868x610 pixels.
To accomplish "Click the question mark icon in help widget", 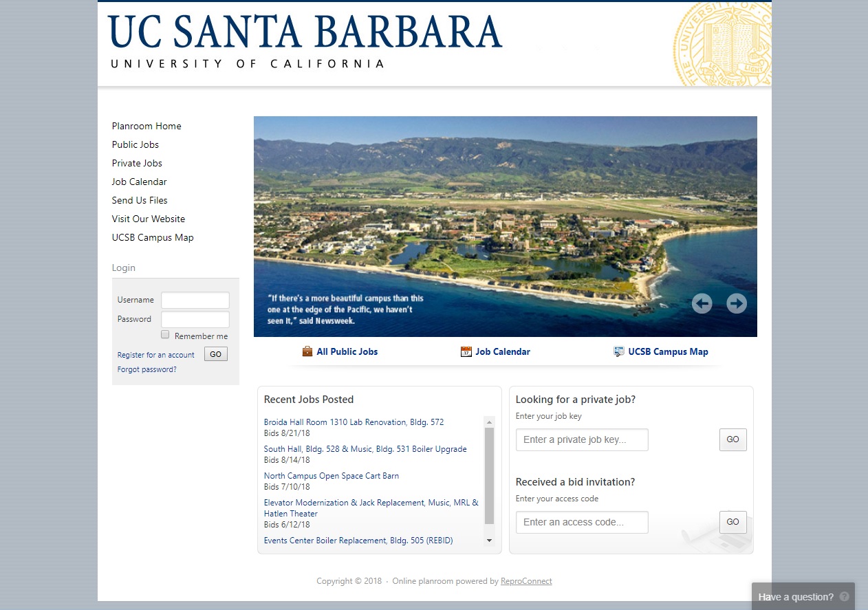I will (x=845, y=596).
